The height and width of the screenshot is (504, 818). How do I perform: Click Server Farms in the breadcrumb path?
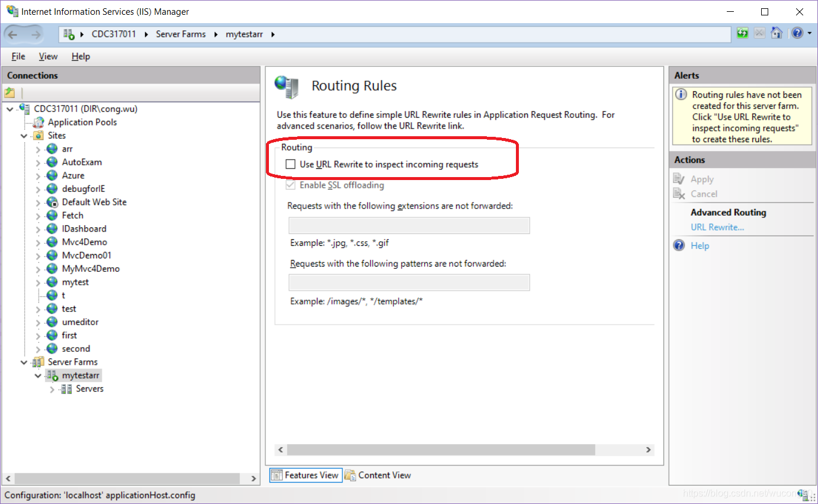click(x=181, y=34)
